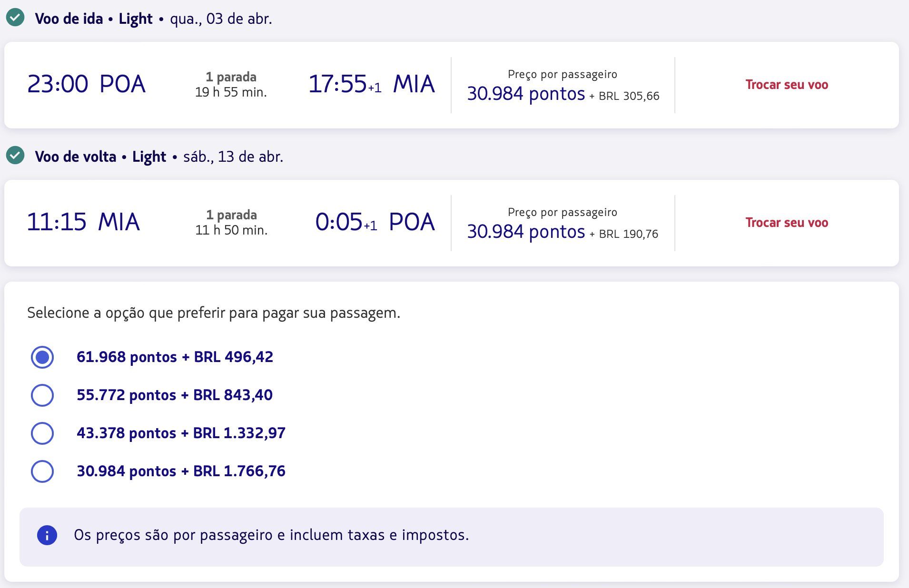Click the green checkmark beside Voo de ida
909x588 pixels.
pos(15,18)
